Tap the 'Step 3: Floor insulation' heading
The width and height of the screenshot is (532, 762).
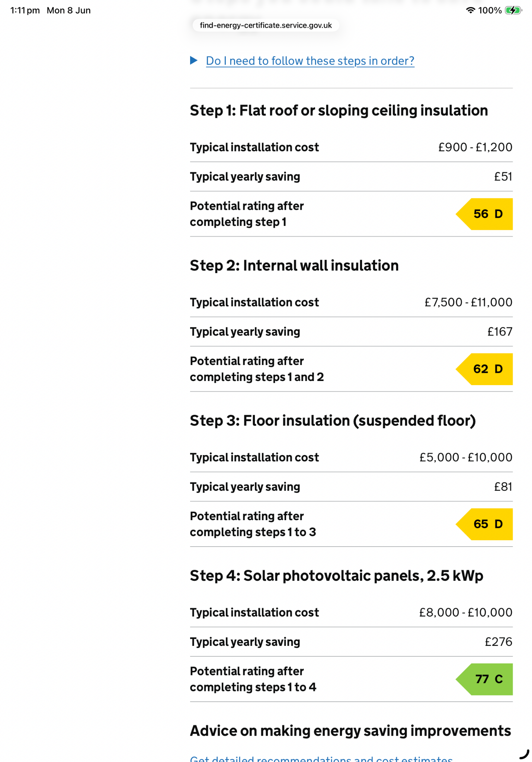coord(333,421)
